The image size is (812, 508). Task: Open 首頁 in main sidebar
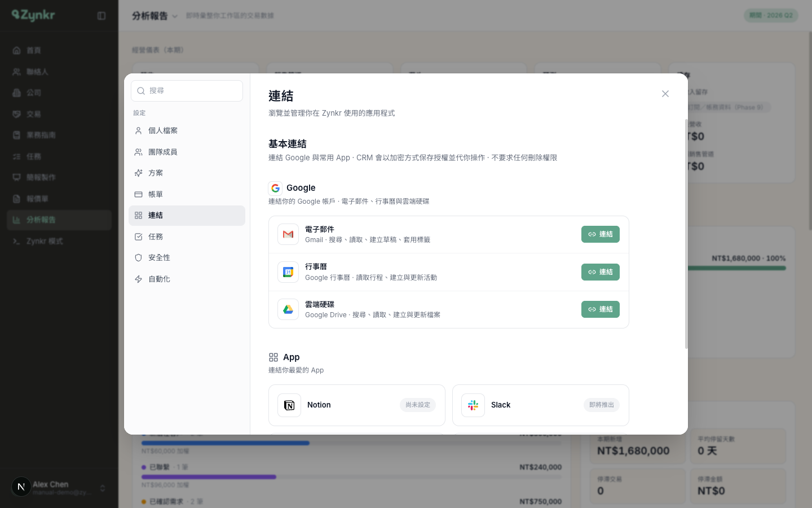(x=59, y=51)
